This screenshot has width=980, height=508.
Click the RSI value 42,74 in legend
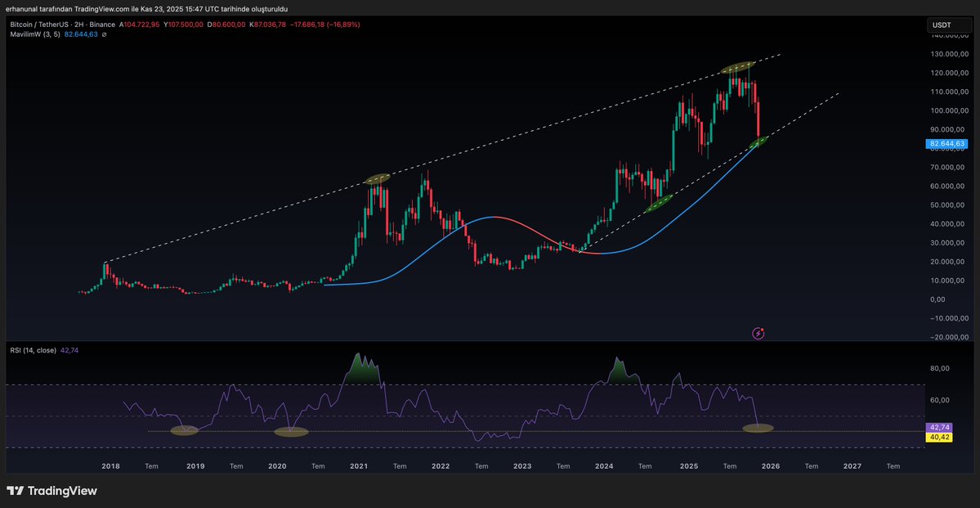69,350
